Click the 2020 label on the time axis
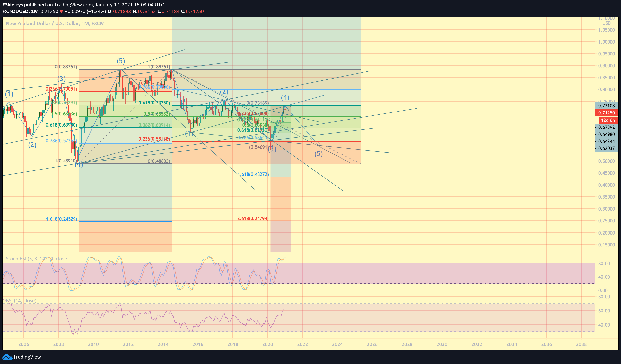This screenshot has height=364, width=621. (268, 344)
